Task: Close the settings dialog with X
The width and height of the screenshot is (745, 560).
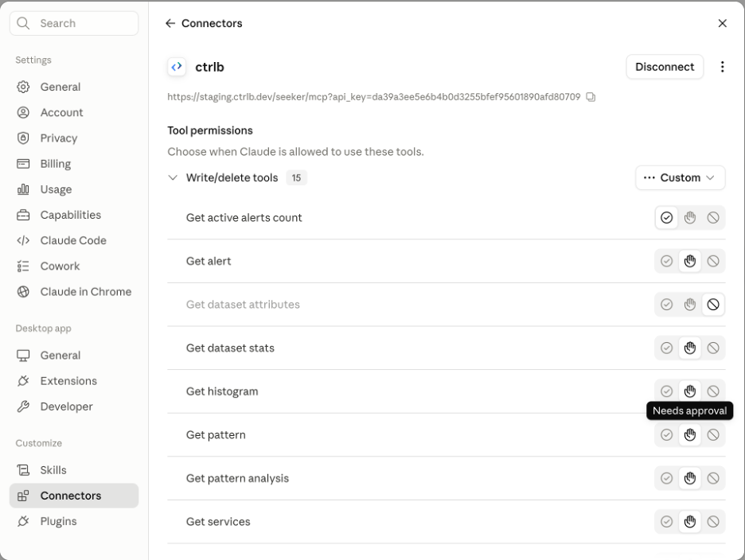Action: (722, 23)
